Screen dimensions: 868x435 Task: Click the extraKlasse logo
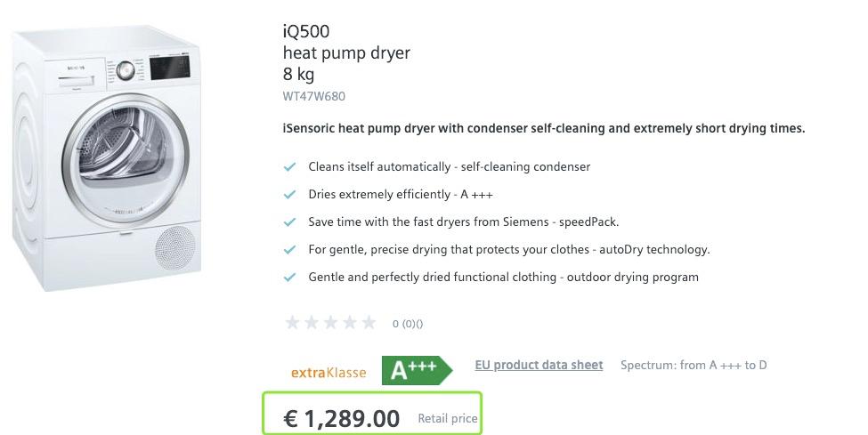pos(329,373)
